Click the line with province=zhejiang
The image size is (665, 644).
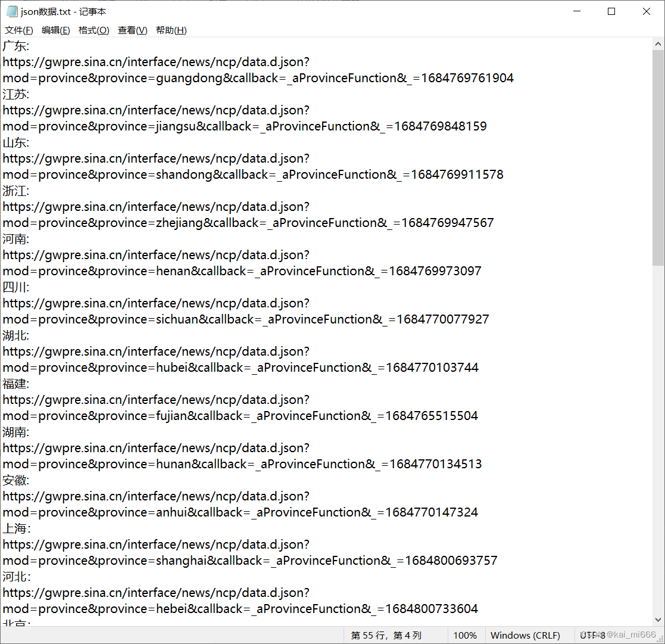248,223
